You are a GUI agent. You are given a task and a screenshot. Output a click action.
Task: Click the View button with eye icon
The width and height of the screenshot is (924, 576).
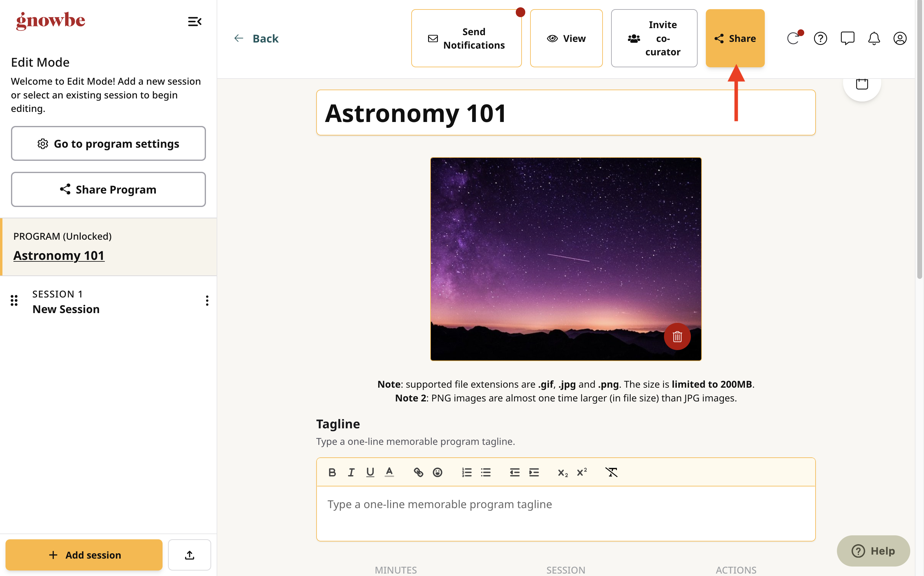[566, 39]
